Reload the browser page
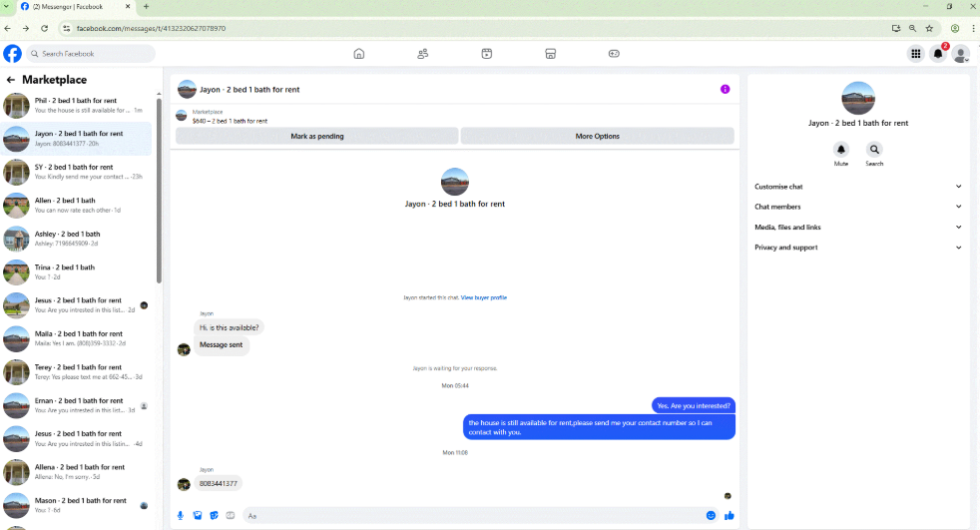This screenshot has width=980, height=530. coord(44,28)
